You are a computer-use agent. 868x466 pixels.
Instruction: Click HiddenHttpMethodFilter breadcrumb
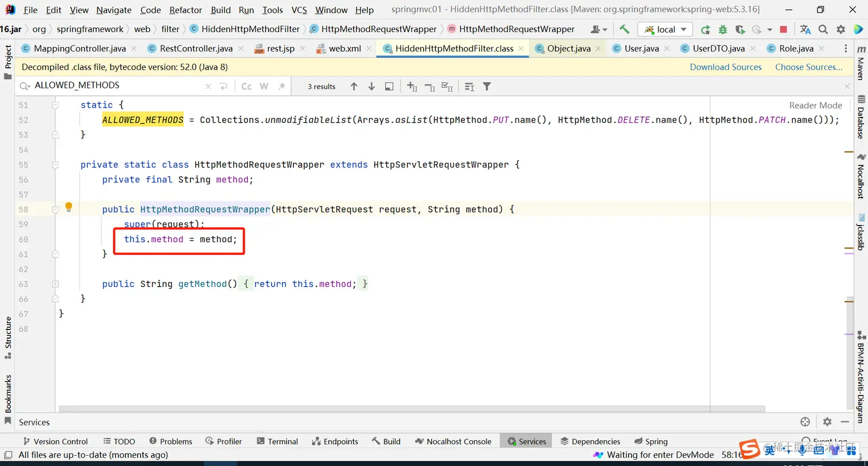tap(245, 29)
